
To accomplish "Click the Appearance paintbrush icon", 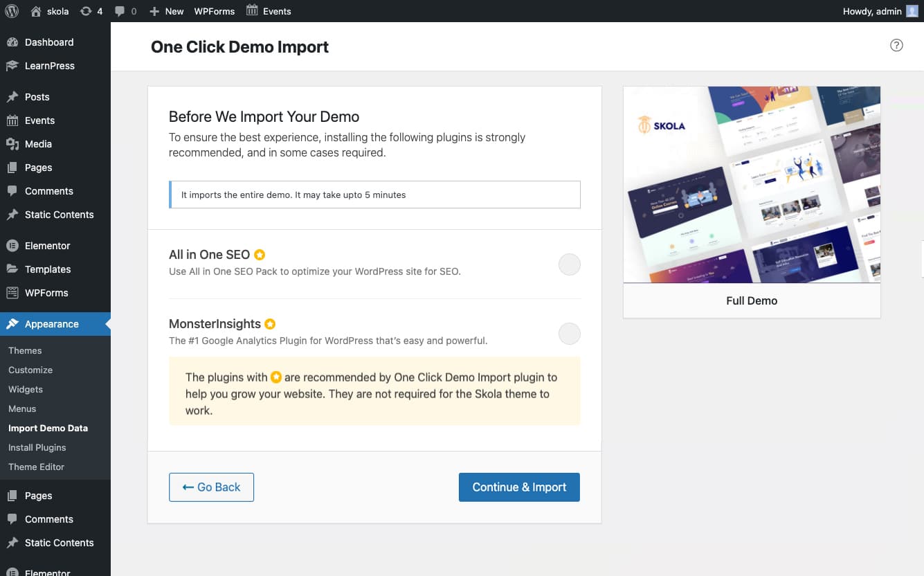I will point(12,324).
